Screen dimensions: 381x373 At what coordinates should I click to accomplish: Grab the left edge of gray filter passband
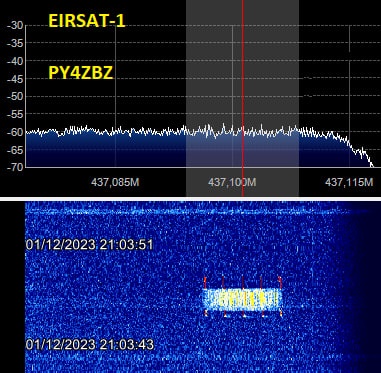point(186,98)
